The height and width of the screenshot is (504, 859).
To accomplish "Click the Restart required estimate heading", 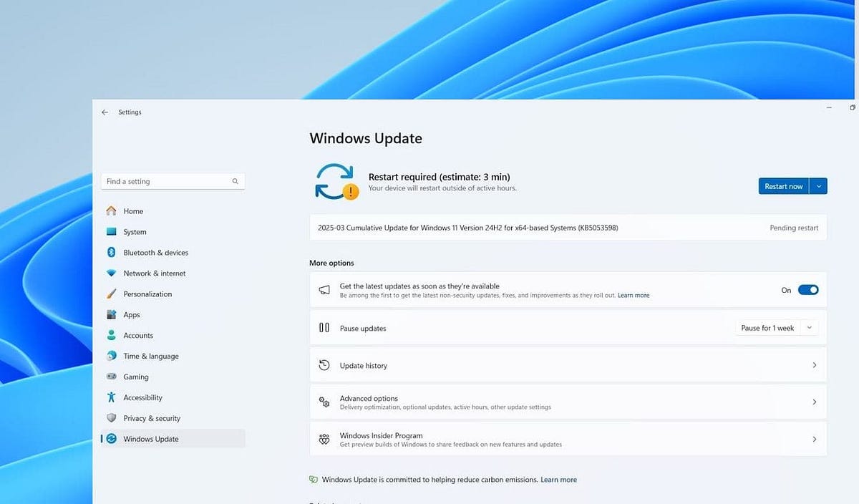I will tap(439, 177).
